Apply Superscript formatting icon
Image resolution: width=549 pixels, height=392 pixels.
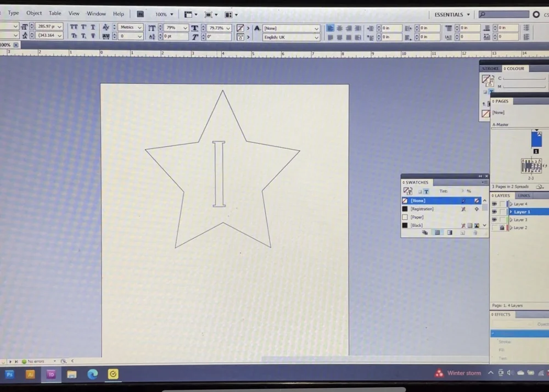click(x=83, y=27)
